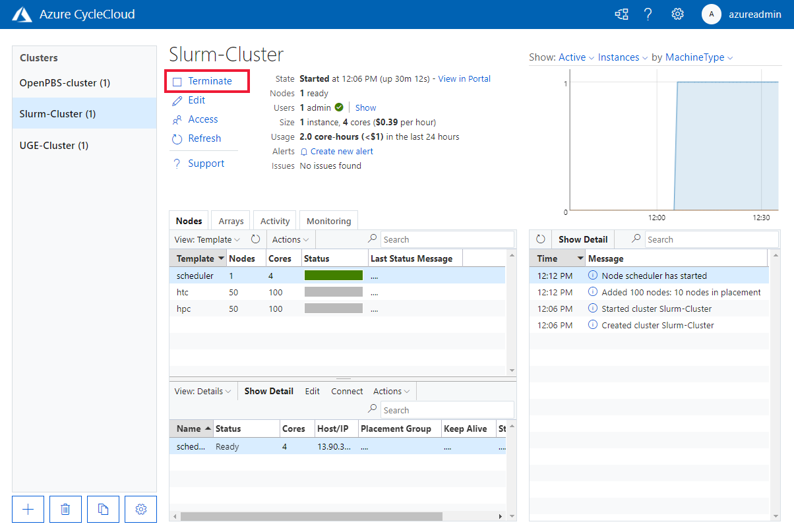The width and height of the screenshot is (794, 532).
Task: Follow the View in Portal link
Action: [x=464, y=78]
